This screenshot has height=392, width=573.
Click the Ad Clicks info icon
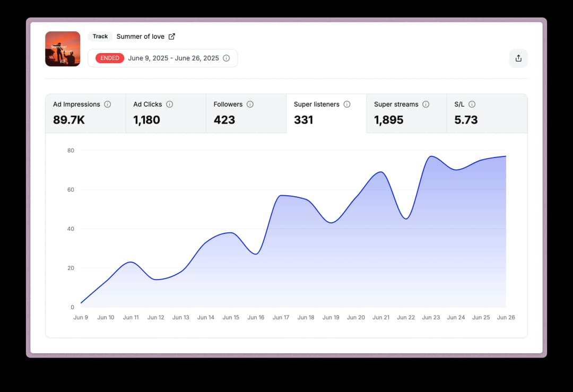[x=170, y=104]
